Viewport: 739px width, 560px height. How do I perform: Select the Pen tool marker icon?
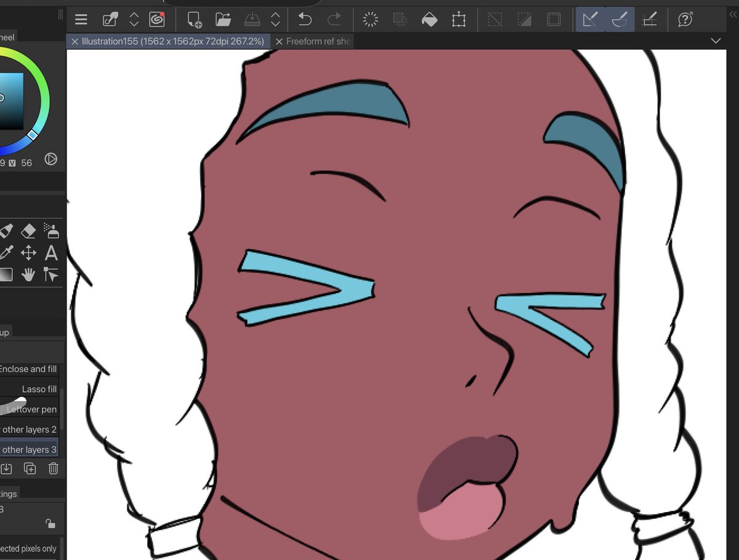6,231
